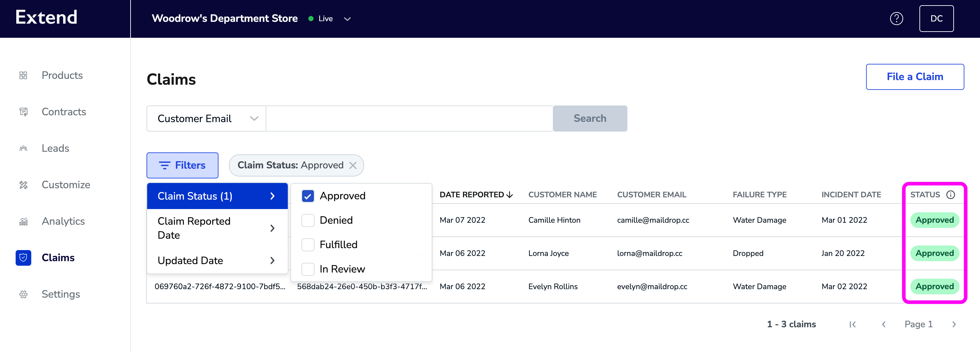Uncheck the Approved status checkbox
The width and height of the screenshot is (980, 352).
pos(307,196)
